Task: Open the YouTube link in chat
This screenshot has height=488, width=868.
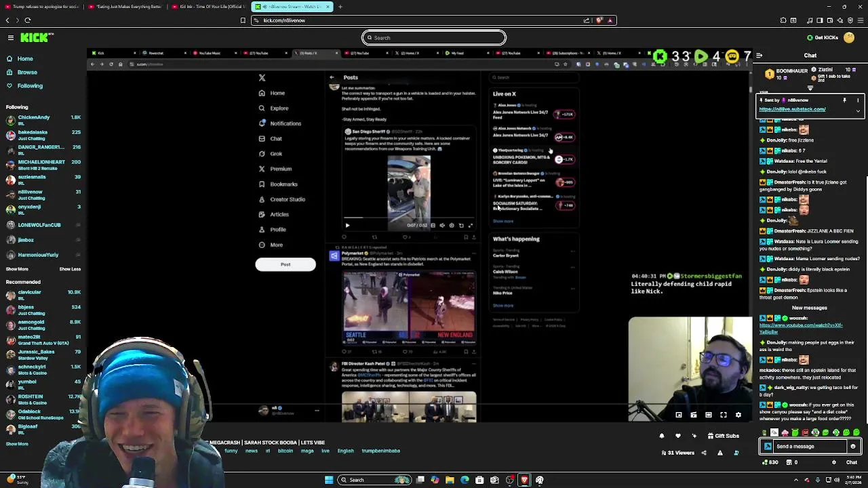Action: coord(801,328)
